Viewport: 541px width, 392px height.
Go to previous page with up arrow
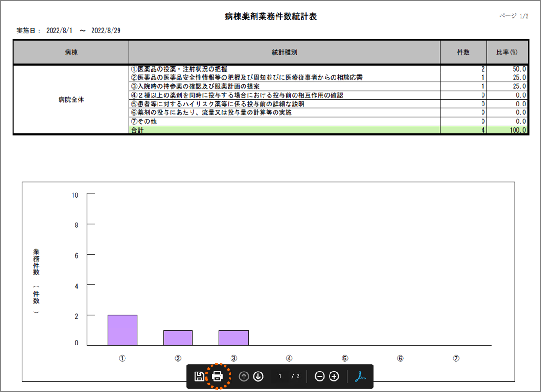click(244, 377)
